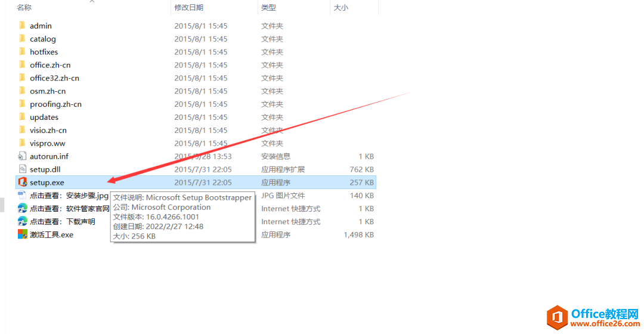Click the 257 KB size of setup.exe
Image resolution: width=644 pixels, height=334 pixels.
pos(361,183)
